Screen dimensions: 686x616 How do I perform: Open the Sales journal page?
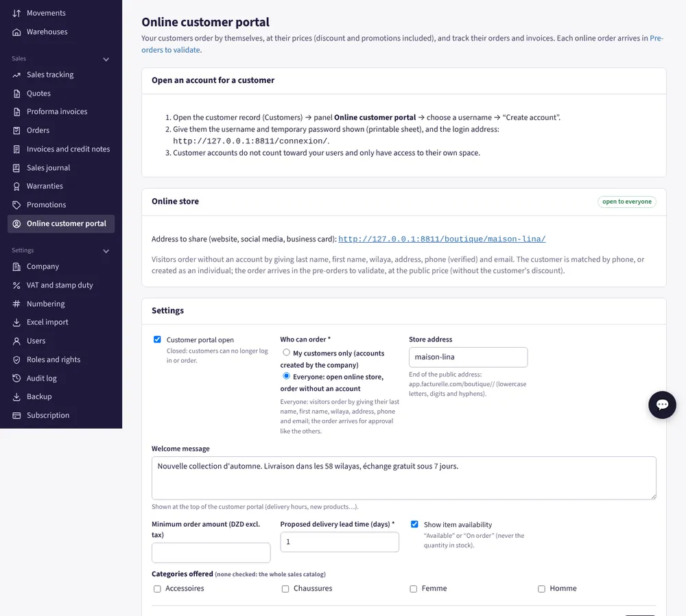[61, 168]
